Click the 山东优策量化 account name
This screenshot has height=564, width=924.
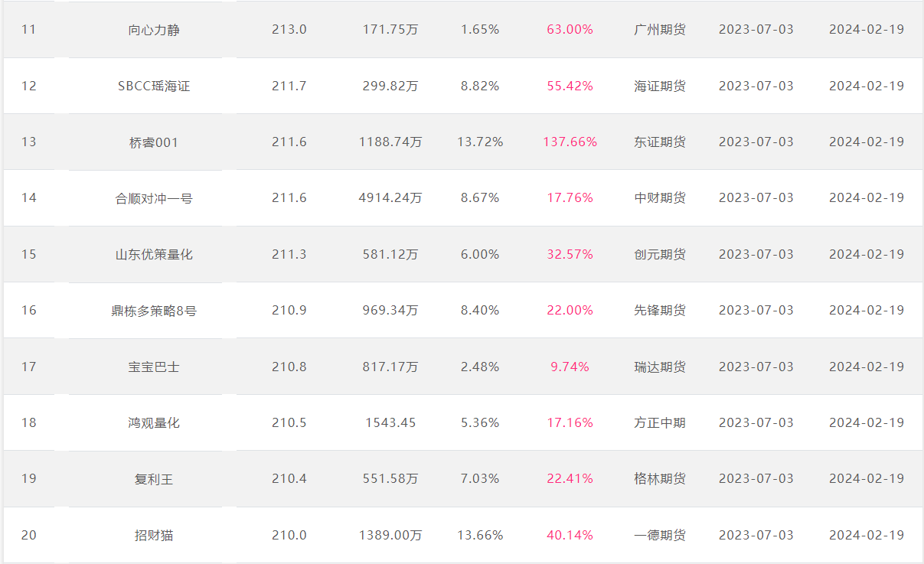[154, 254]
